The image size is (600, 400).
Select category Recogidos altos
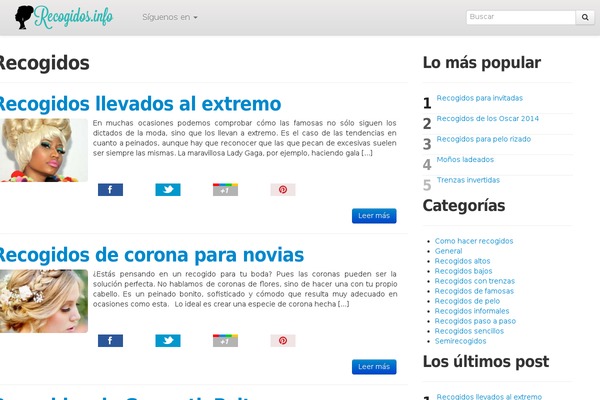462,261
